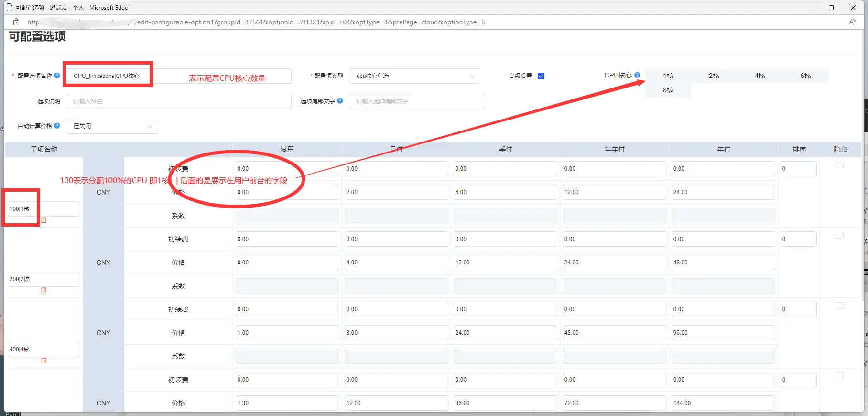Image resolution: width=868 pixels, height=416 pixels.
Task: Click help icon beside 自动计算价格
Action: (57, 126)
